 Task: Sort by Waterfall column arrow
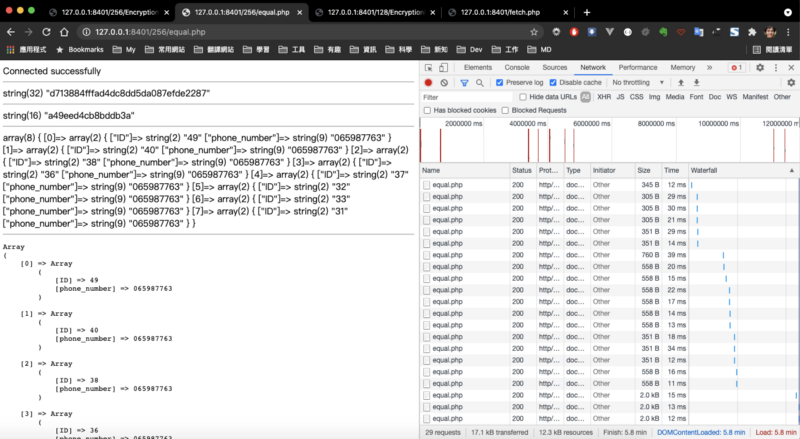(791, 170)
